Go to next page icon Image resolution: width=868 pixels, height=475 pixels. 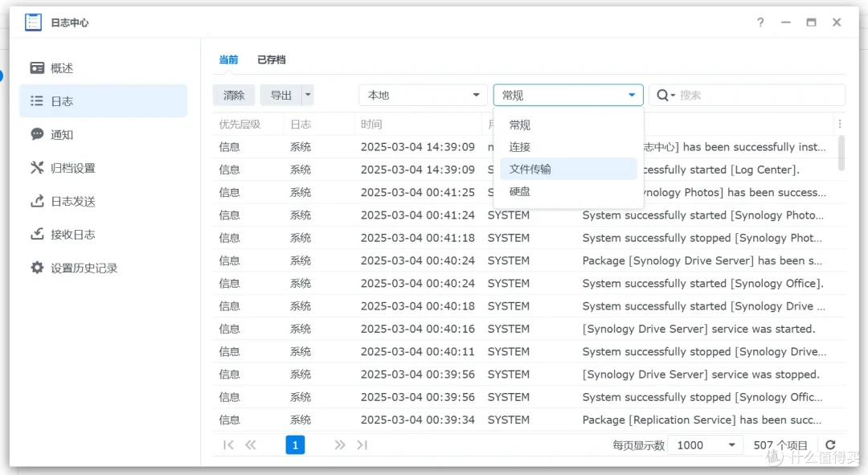340,445
